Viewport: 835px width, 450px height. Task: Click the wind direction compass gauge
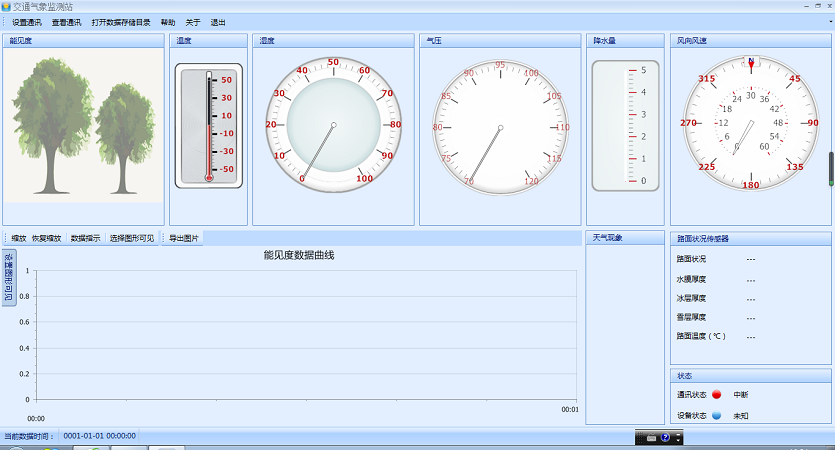tap(750, 123)
